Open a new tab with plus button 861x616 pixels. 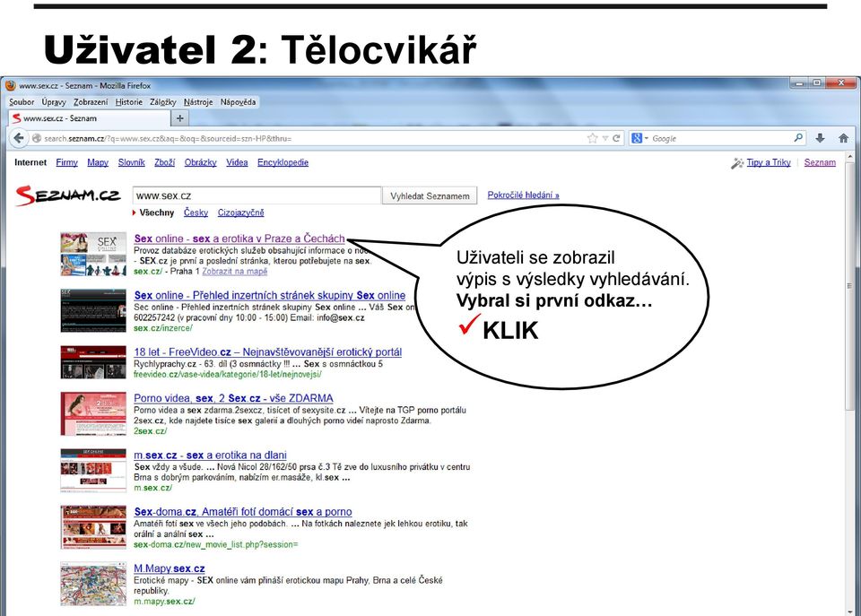(x=179, y=118)
